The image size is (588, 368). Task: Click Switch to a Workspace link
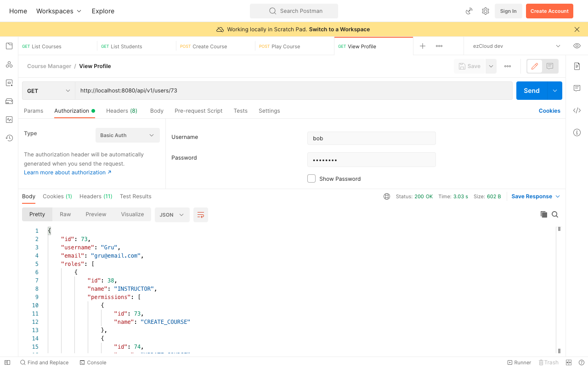[339, 29]
